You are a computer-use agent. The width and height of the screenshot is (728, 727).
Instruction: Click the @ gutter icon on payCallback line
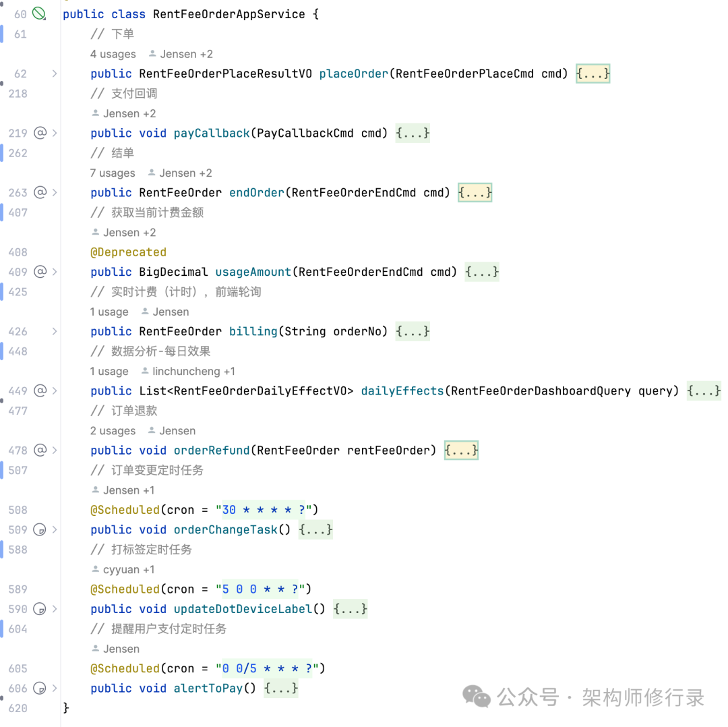point(40,133)
